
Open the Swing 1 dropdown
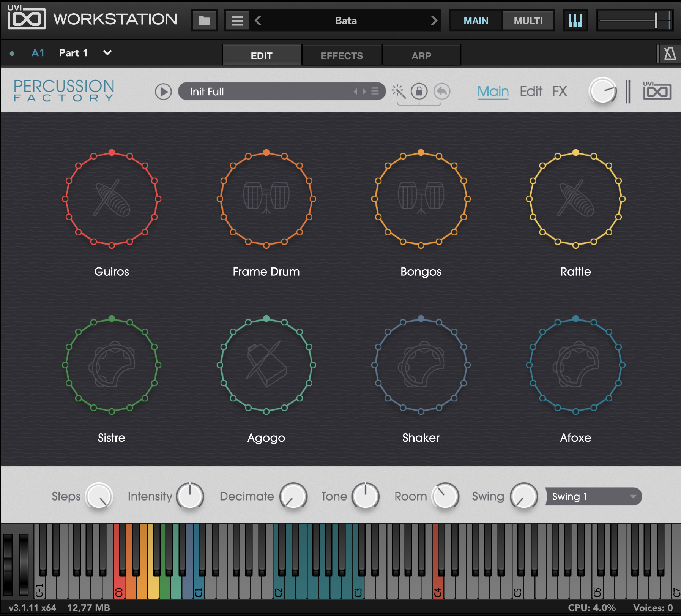coord(593,496)
